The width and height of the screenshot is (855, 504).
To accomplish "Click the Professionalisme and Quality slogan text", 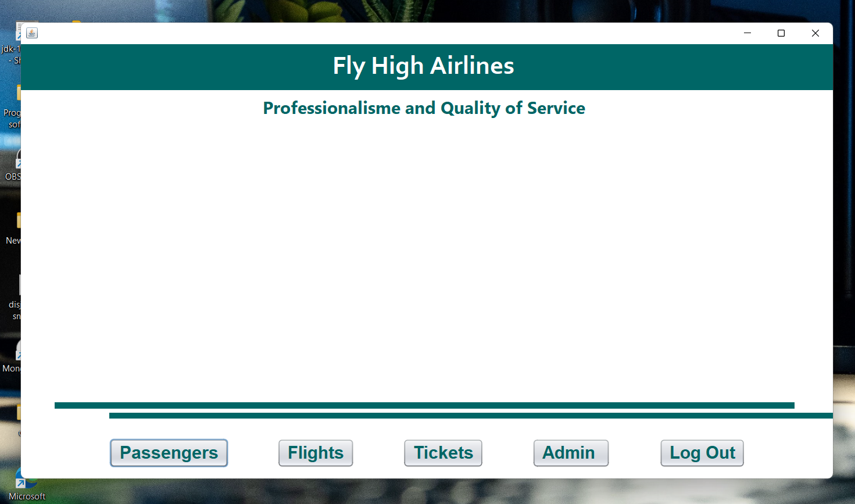I will [424, 108].
